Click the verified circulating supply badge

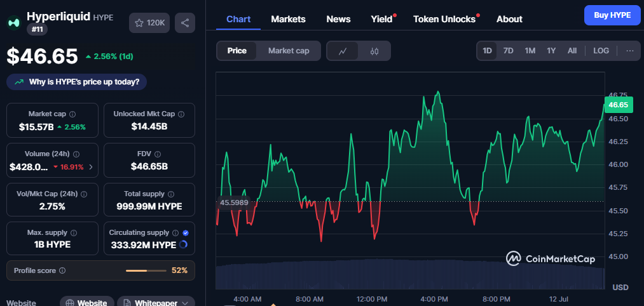[x=186, y=233]
